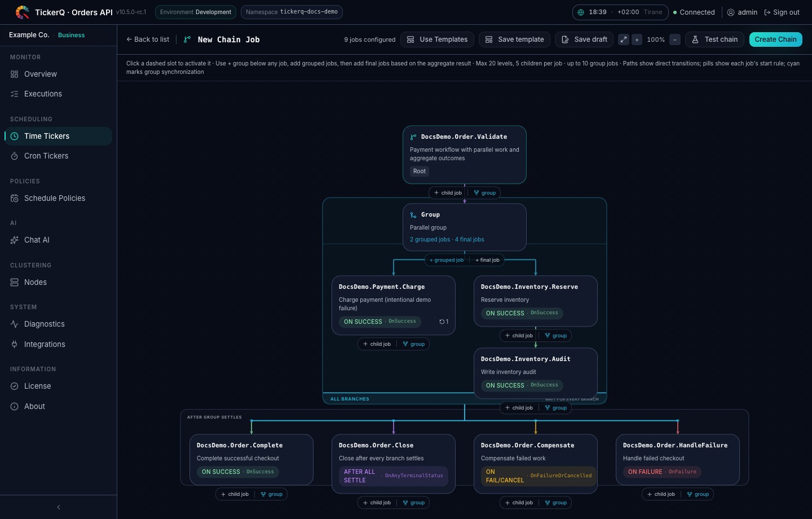Open Chat AI

click(x=59, y=240)
